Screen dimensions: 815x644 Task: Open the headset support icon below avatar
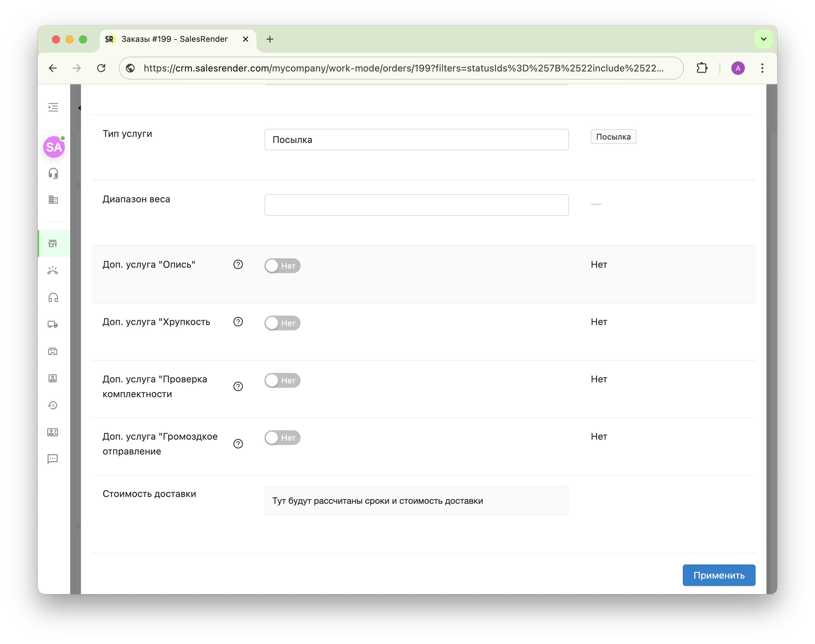click(x=53, y=173)
